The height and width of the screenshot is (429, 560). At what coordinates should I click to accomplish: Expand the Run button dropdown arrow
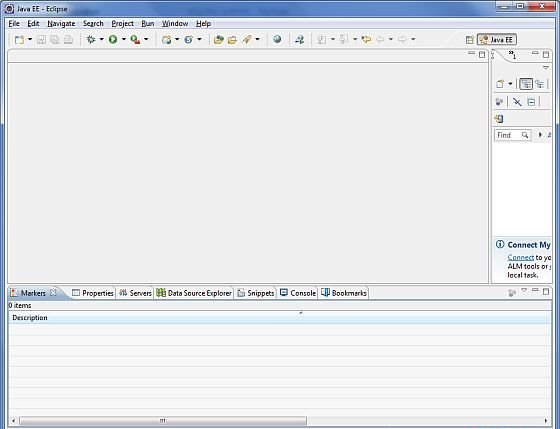(x=124, y=39)
